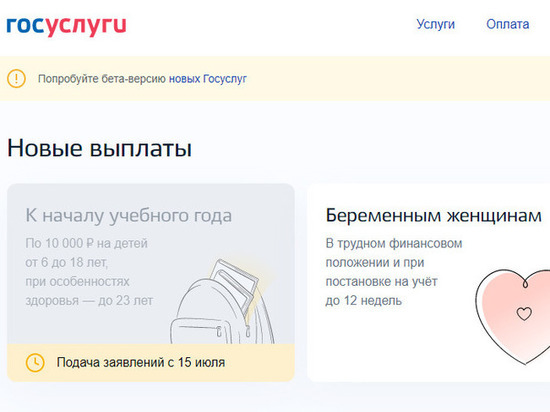Click 'здоровья — до 23 лет' text
550x412 pixels.
89,300
